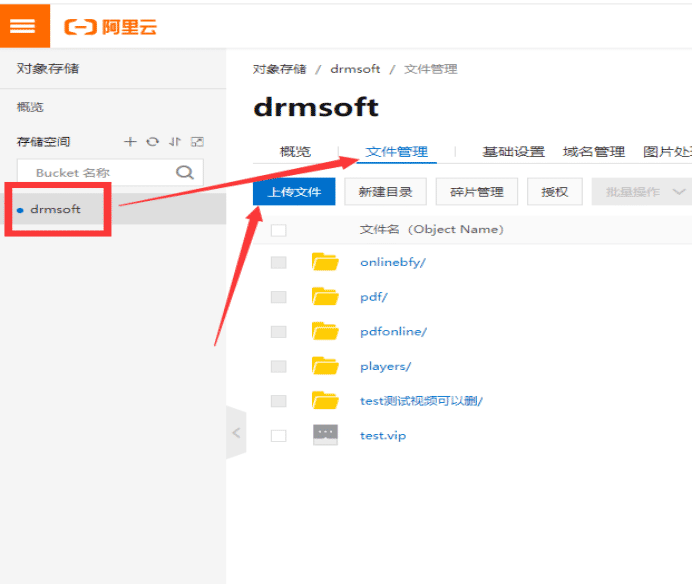
Task: Click the test测试视频 folder icon
Action: 325,400
